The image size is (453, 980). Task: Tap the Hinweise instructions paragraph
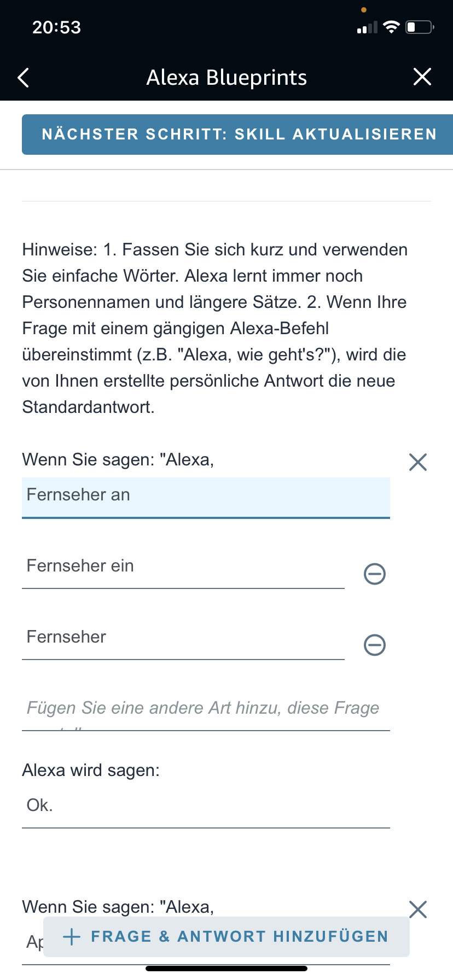tap(214, 328)
